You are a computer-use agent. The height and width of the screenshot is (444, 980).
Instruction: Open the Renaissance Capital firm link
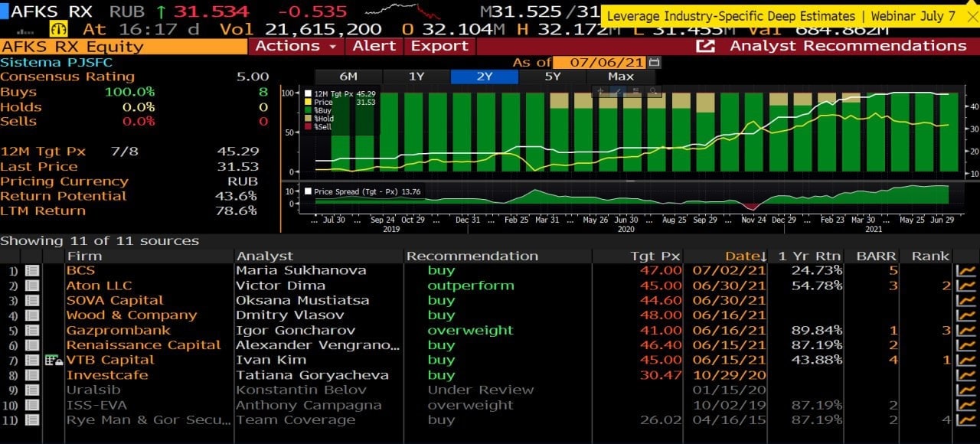[x=143, y=345]
